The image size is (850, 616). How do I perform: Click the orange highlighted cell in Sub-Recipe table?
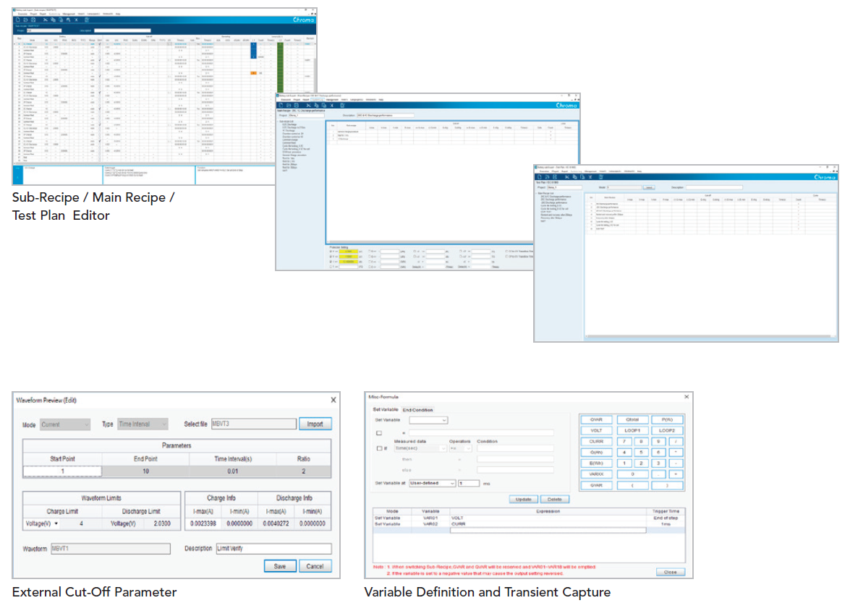point(253,72)
